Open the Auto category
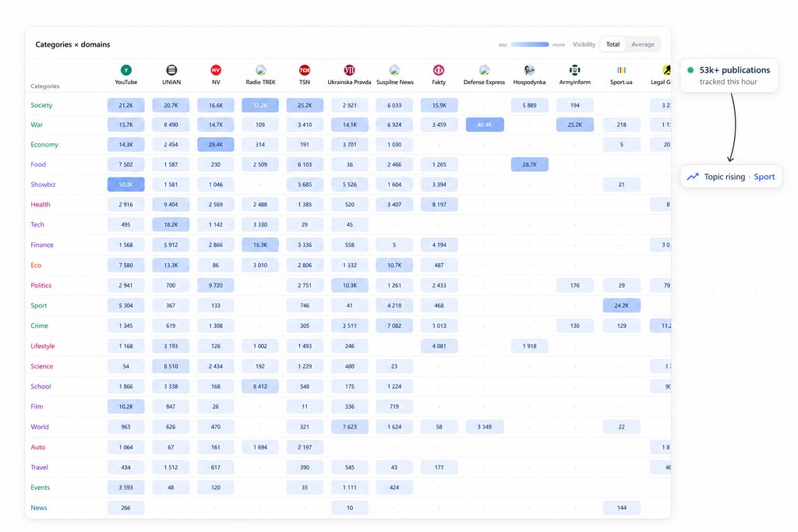798x532 pixels. [37, 447]
